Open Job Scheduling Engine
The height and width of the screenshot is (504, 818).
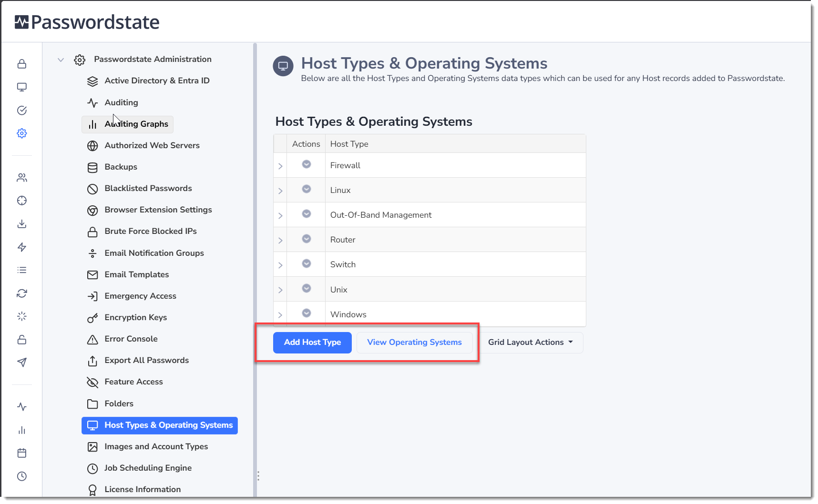click(x=139, y=468)
